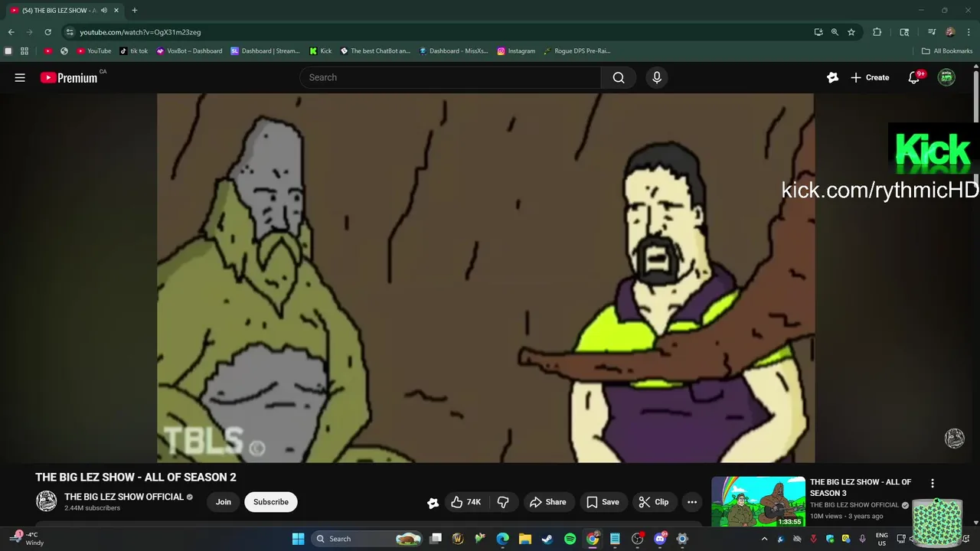Open the best ChatBot bookmark

(x=375, y=51)
